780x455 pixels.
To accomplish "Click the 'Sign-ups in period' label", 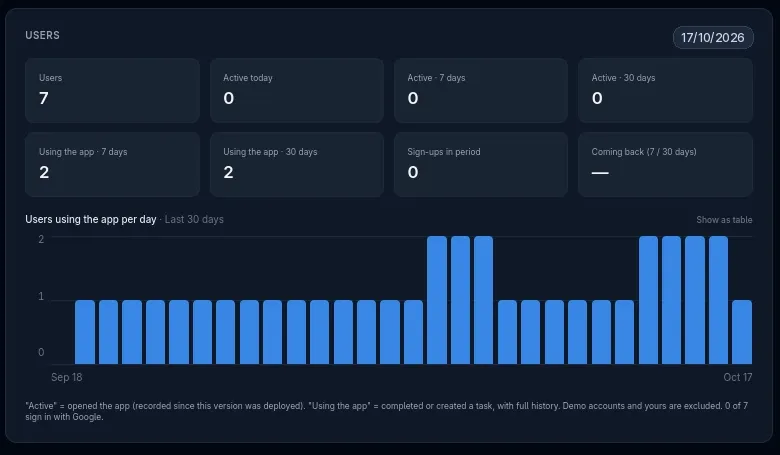I will click(444, 152).
